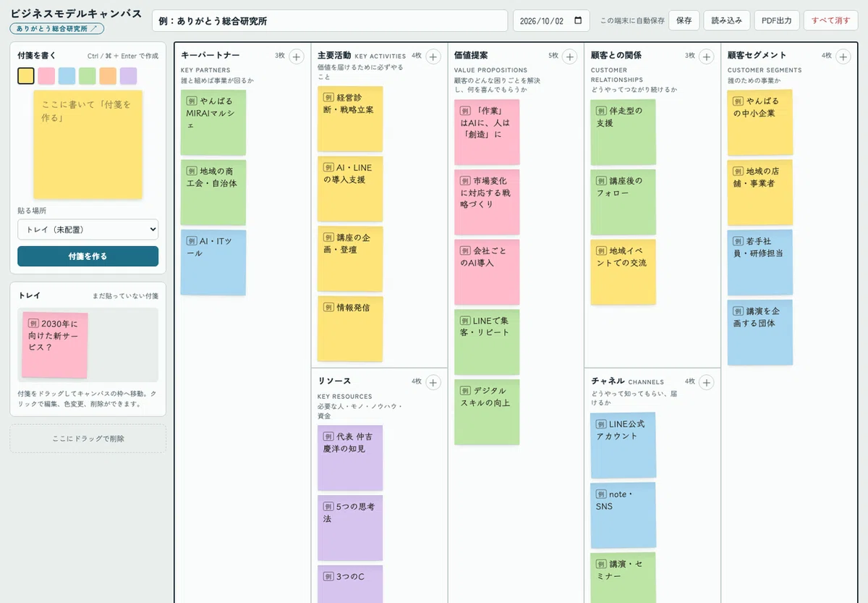Viewport: 868px width, 603px height.
Task: Open the 貼る場所 placement dropdown
Action: pyautogui.click(x=88, y=229)
